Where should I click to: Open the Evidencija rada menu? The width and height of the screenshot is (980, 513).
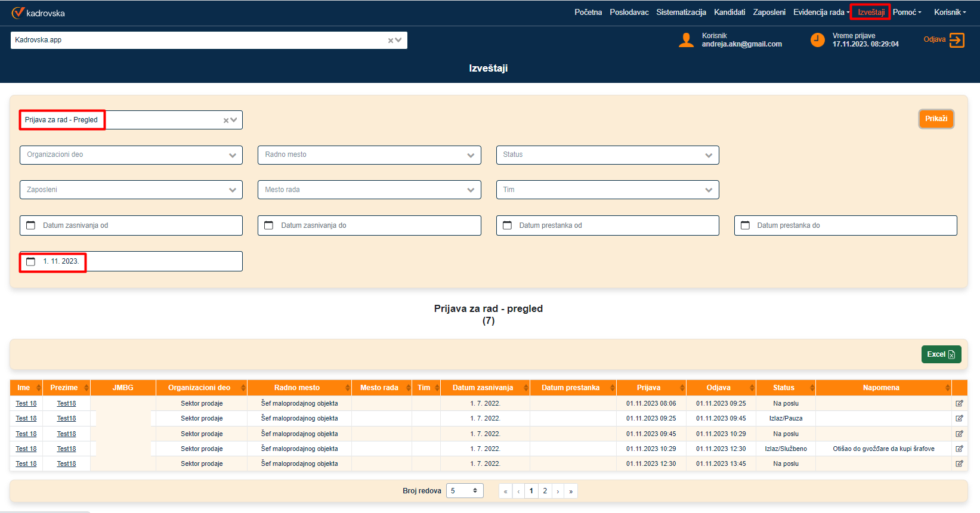tap(821, 12)
